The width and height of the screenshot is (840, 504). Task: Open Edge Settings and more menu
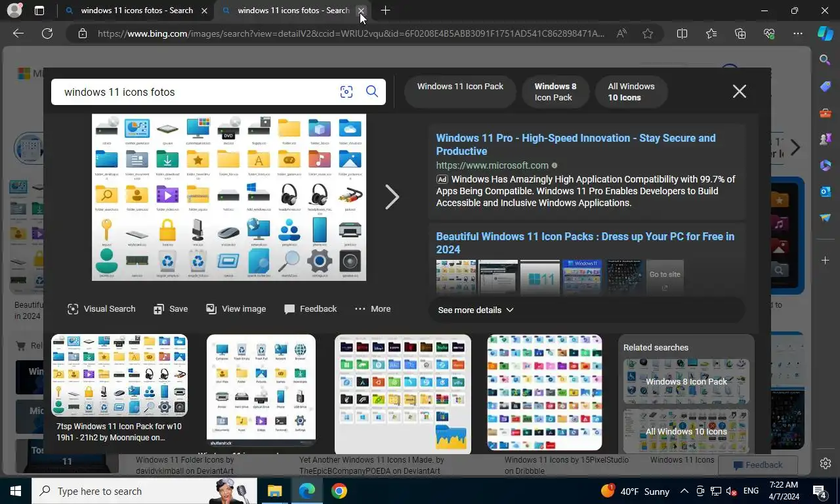tap(798, 33)
